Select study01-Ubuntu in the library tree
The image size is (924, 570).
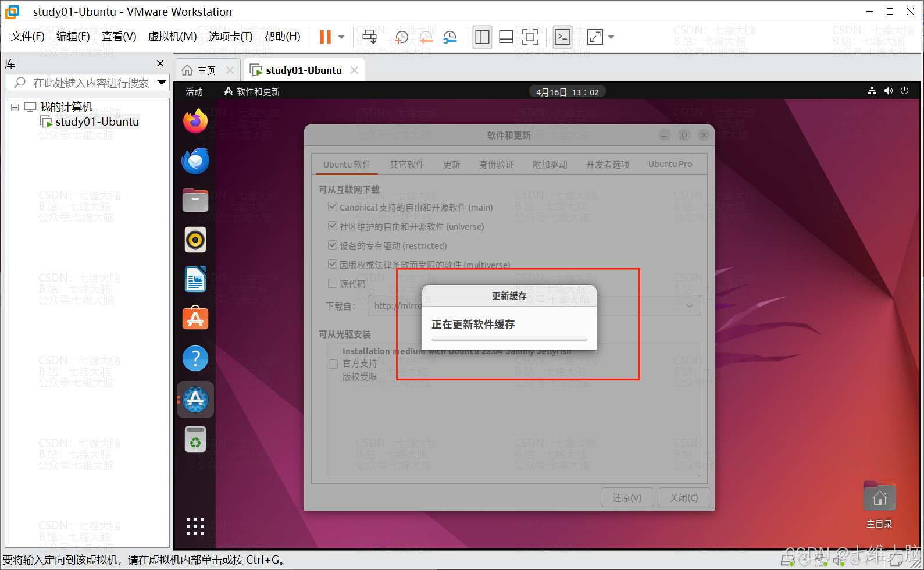click(x=97, y=122)
